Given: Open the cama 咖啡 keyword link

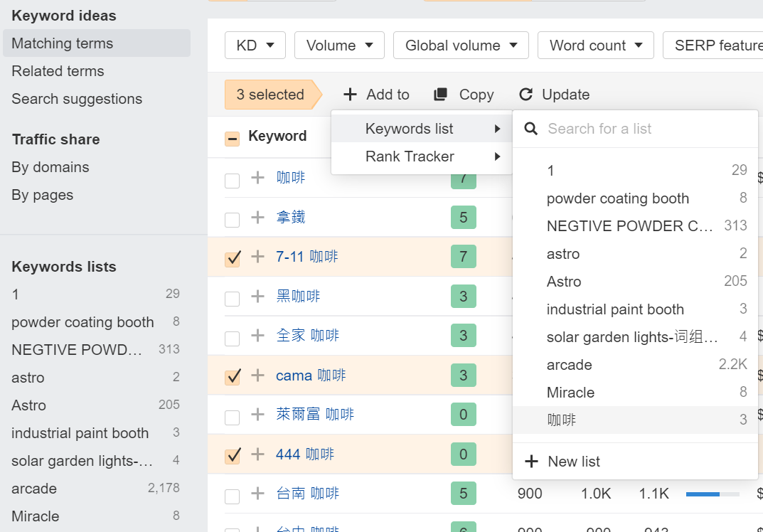Looking at the screenshot, I should (311, 376).
